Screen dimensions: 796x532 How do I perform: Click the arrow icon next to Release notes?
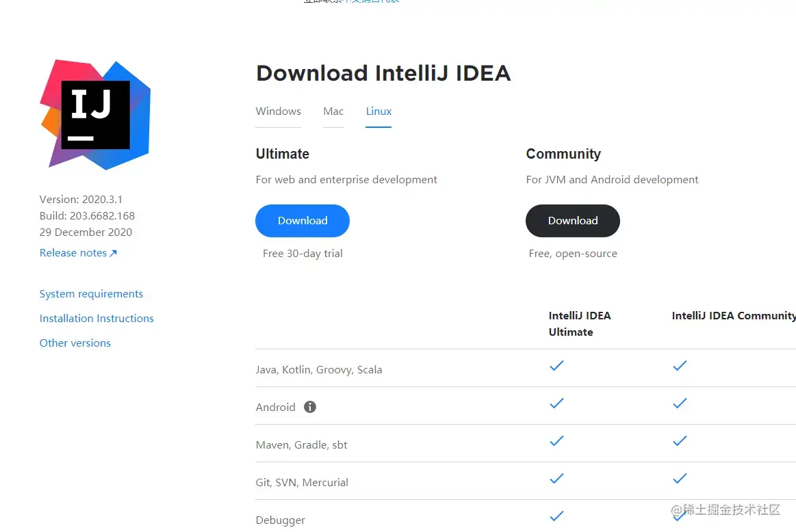coord(113,253)
